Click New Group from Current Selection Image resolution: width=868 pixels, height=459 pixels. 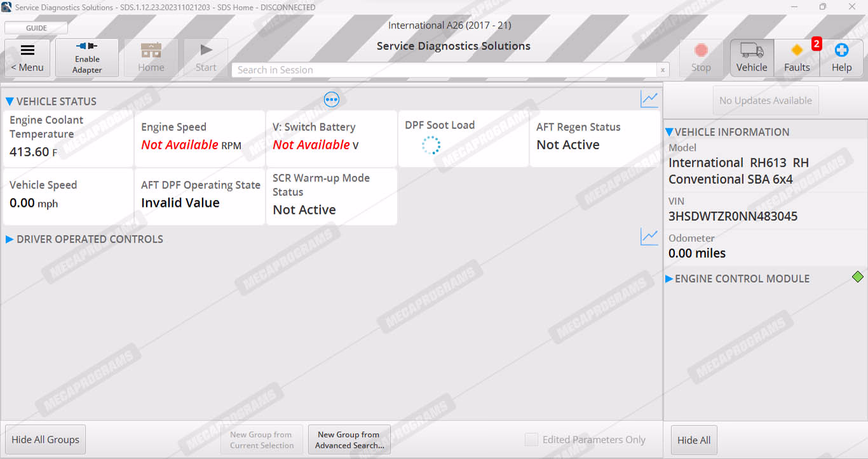tap(262, 439)
